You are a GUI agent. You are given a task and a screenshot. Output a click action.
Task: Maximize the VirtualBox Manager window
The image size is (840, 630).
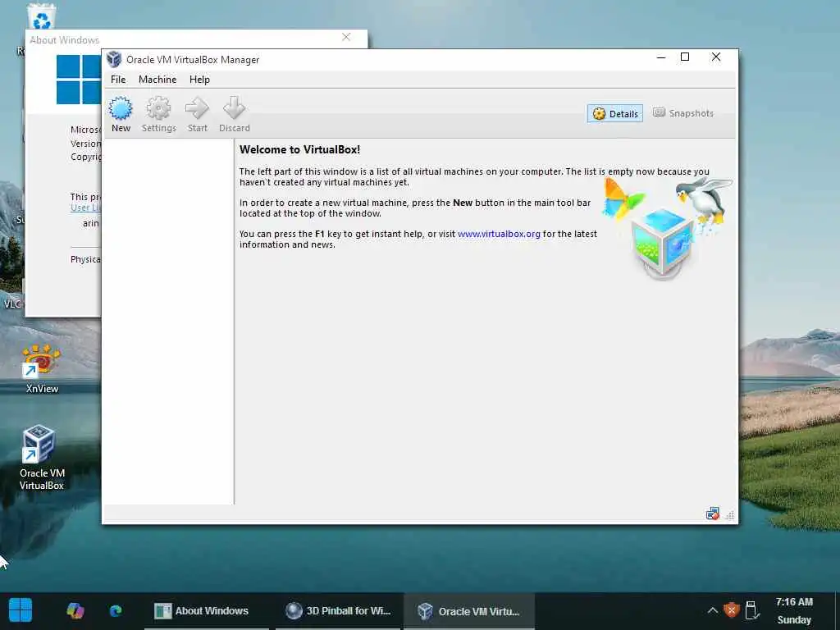click(x=685, y=57)
